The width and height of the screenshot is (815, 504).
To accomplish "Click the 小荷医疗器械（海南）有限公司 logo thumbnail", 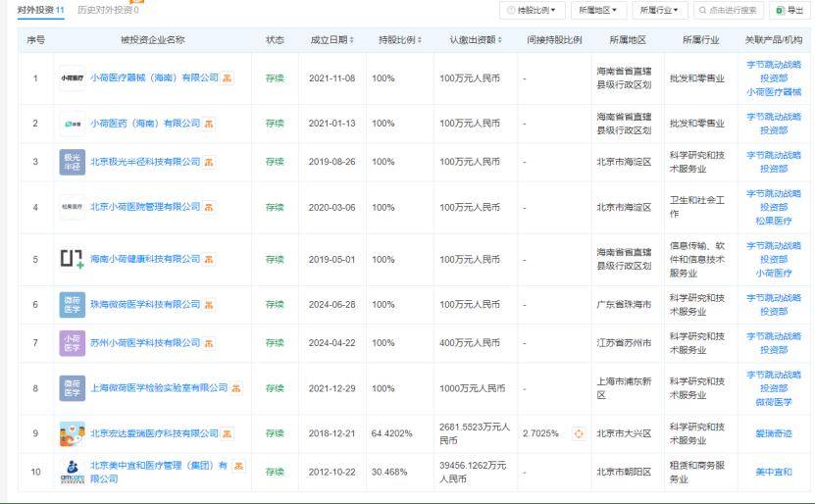I will click(x=73, y=77).
